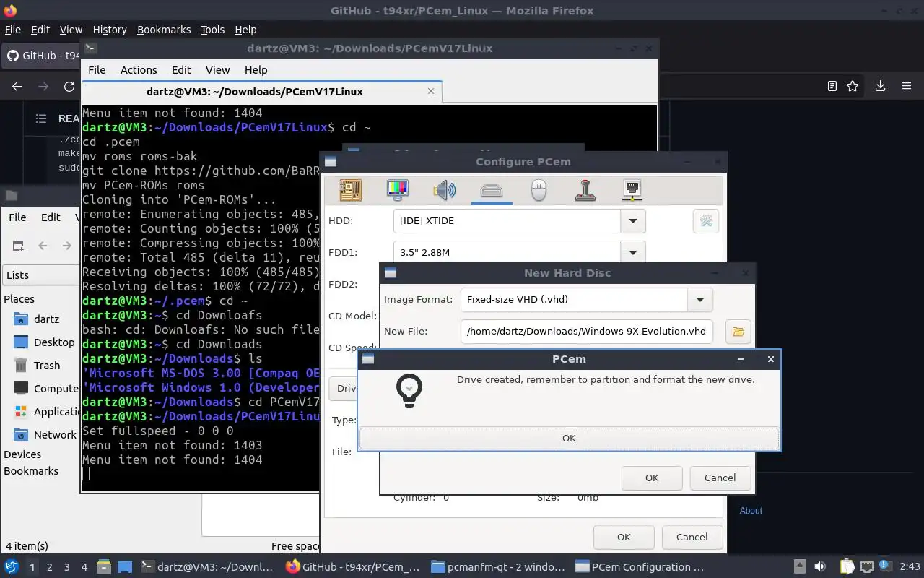Open Firefox hamburger application menu
The height and width of the screenshot is (578, 924).
(x=907, y=86)
